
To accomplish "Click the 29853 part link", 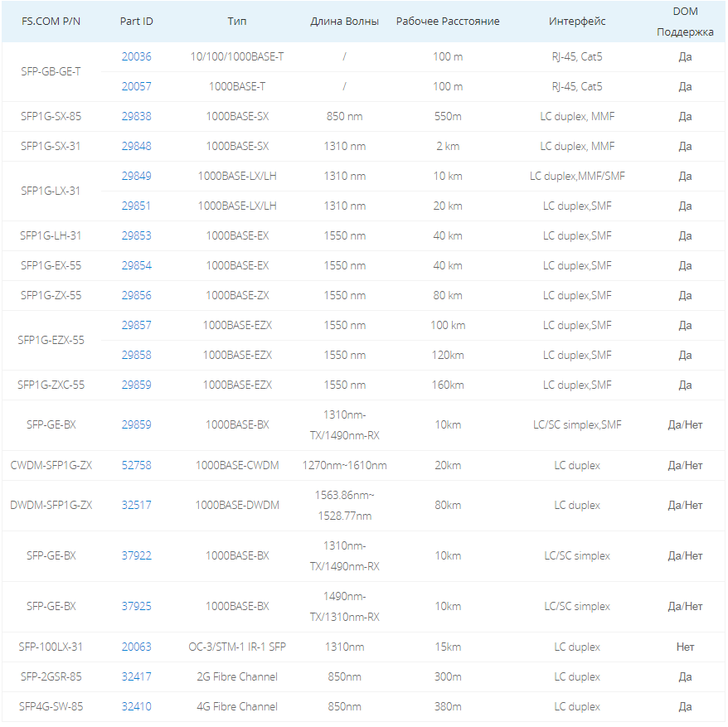I will tap(136, 235).
